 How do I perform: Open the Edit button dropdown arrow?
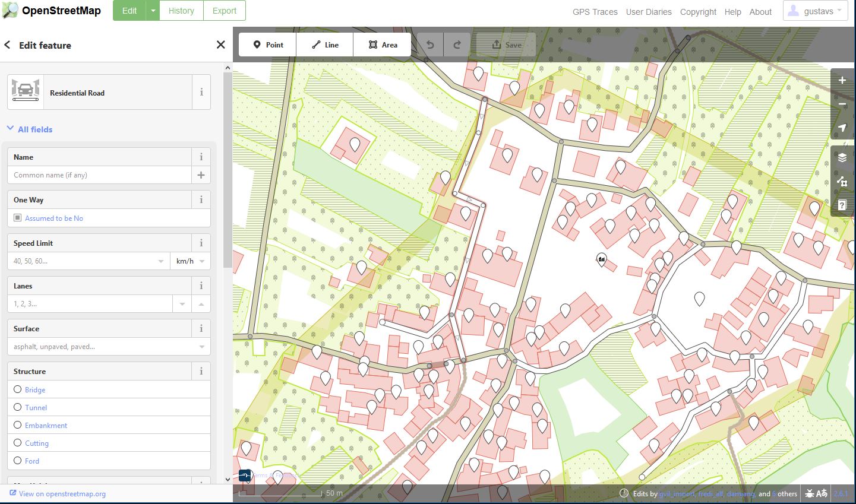pos(153,11)
